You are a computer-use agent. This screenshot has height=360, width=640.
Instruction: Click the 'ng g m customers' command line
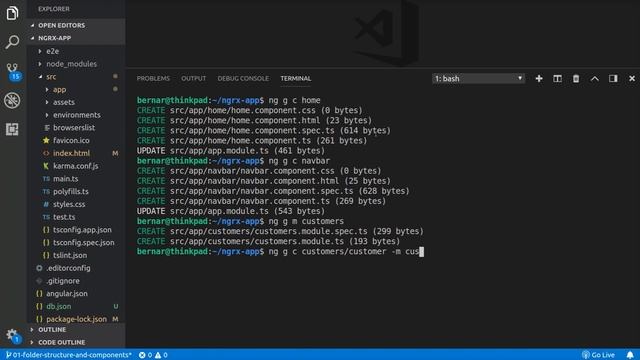click(x=240, y=221)
